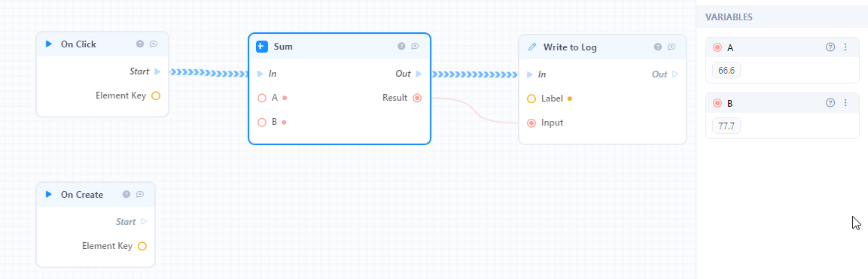Open comment icon on Write to Log node
868x279 pixels.
[x=672, y=47]
